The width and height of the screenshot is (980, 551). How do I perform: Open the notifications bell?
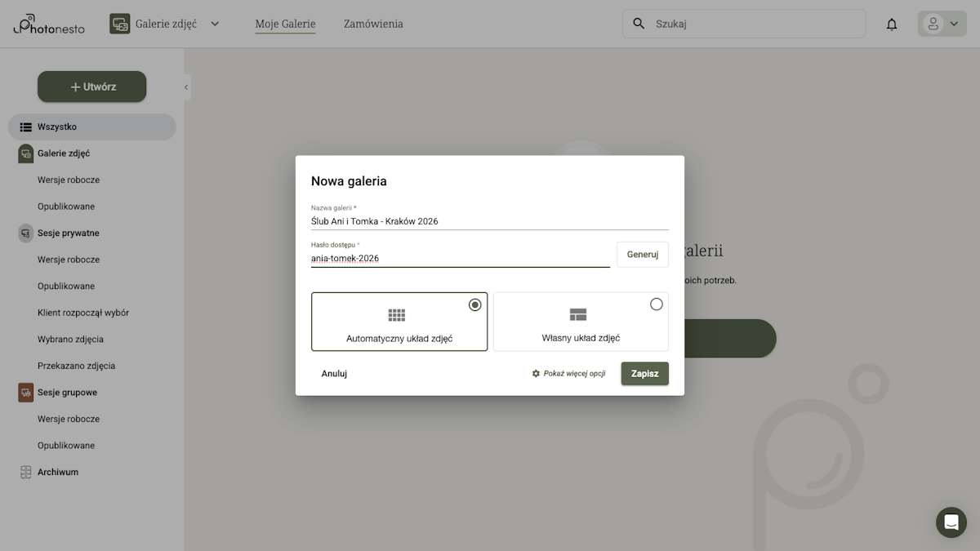coord(892,24)
